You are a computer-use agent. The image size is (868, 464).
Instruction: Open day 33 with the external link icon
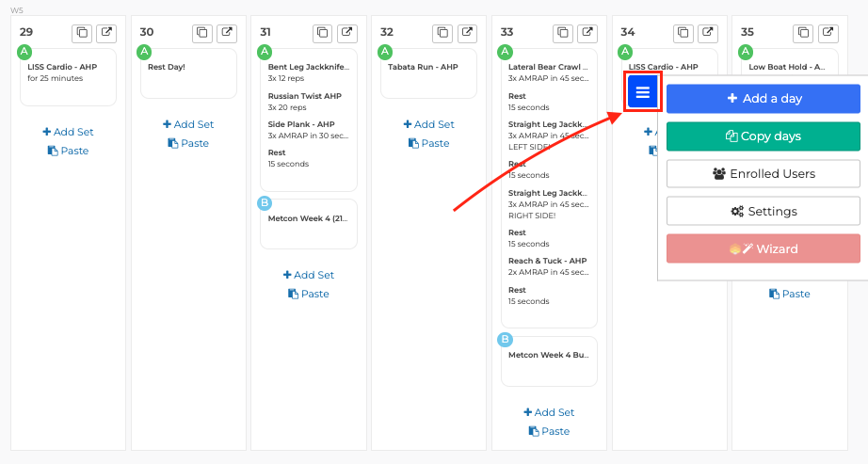click(x=587, y=33)
